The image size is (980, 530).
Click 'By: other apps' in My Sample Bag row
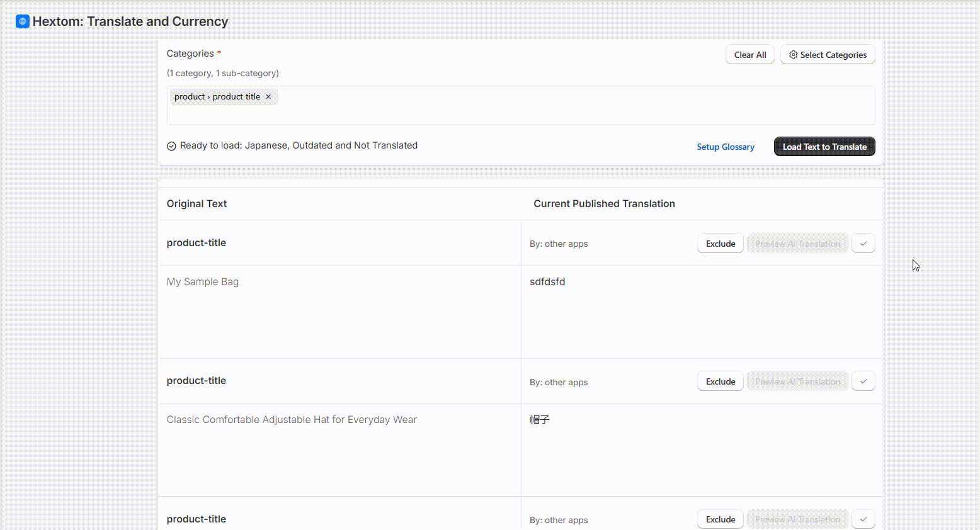coord(559,244)
